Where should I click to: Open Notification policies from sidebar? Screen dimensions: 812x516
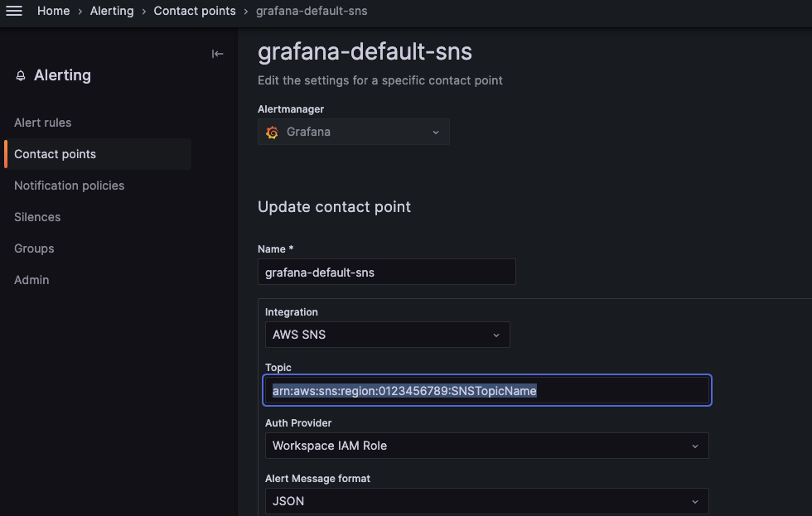click(69, 185)
